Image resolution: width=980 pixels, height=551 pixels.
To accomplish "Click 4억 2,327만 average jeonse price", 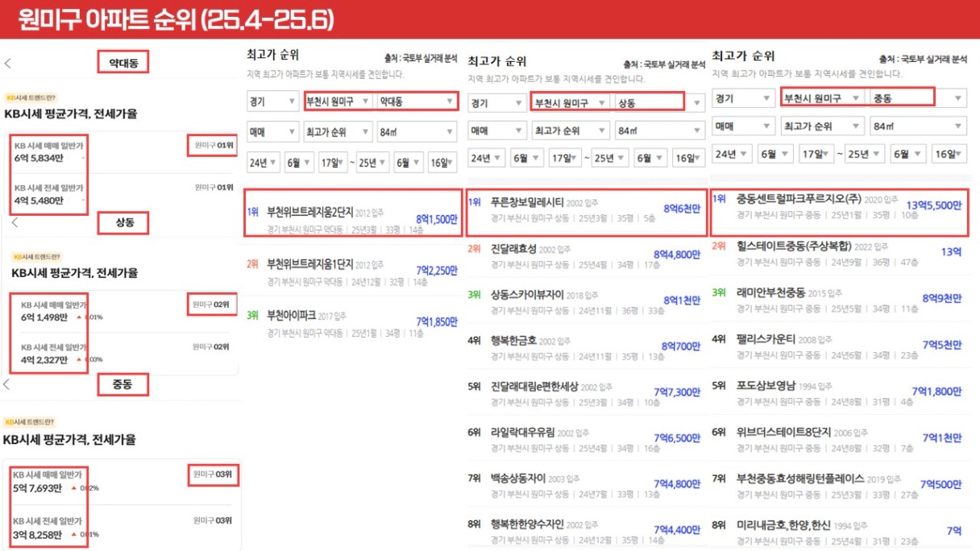I will (x=46, y=358).
